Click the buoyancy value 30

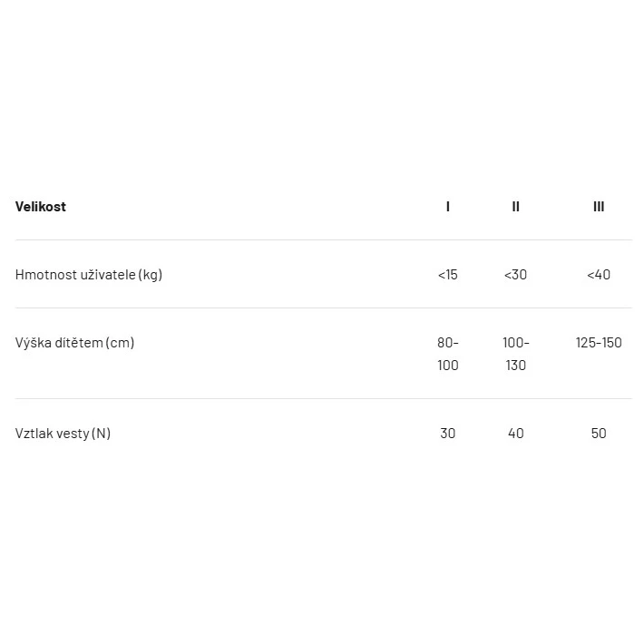[448, 434]
